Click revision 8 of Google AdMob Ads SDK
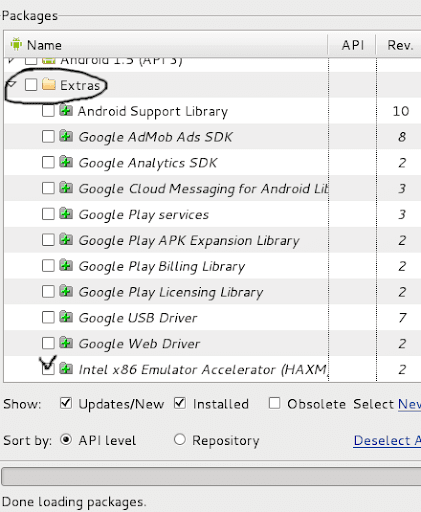The height and width of the screenshot is (512, 421). 402,137
